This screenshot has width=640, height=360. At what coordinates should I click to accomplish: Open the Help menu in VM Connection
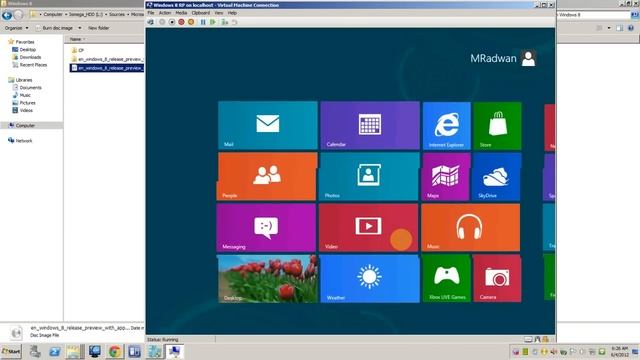click(x=232, y=13)
